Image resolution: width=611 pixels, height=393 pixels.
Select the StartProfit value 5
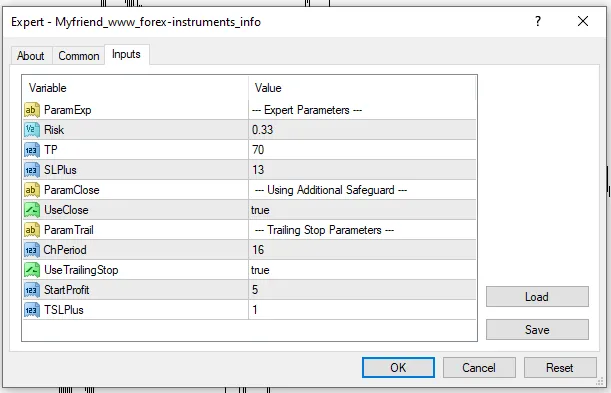(255, 290)
